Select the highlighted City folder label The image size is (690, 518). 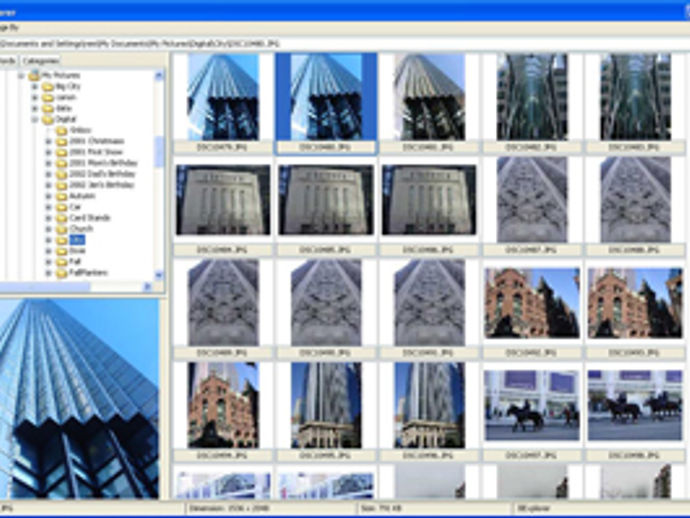click(77, 240)
